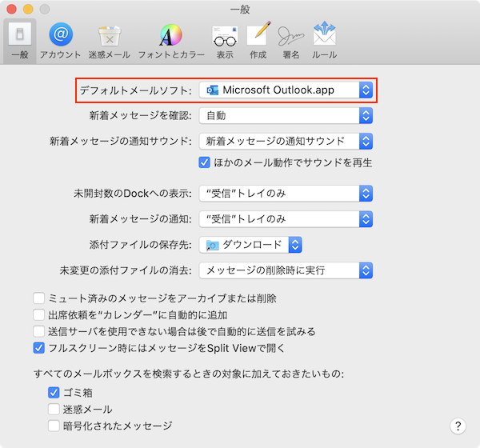
Task: Open the 未変更の添付ファイルの消去 dropdown
Action: pos(286,270)
